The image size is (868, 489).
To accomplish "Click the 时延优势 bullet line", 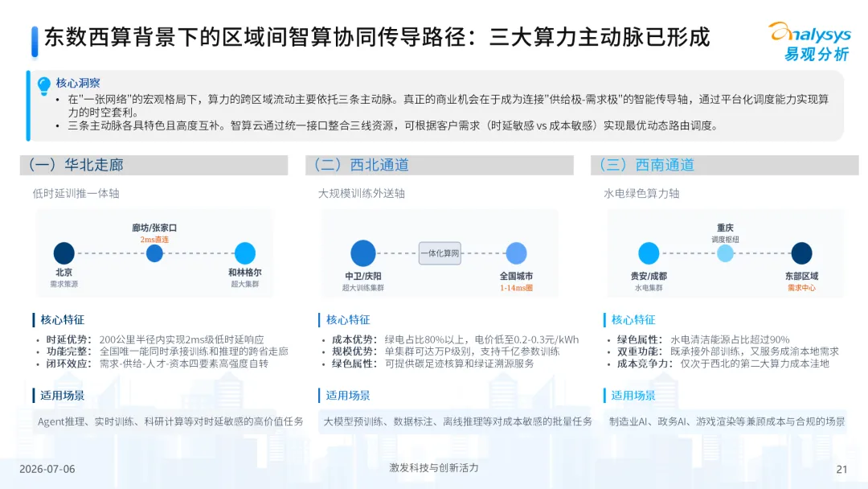I will [155, 339].
